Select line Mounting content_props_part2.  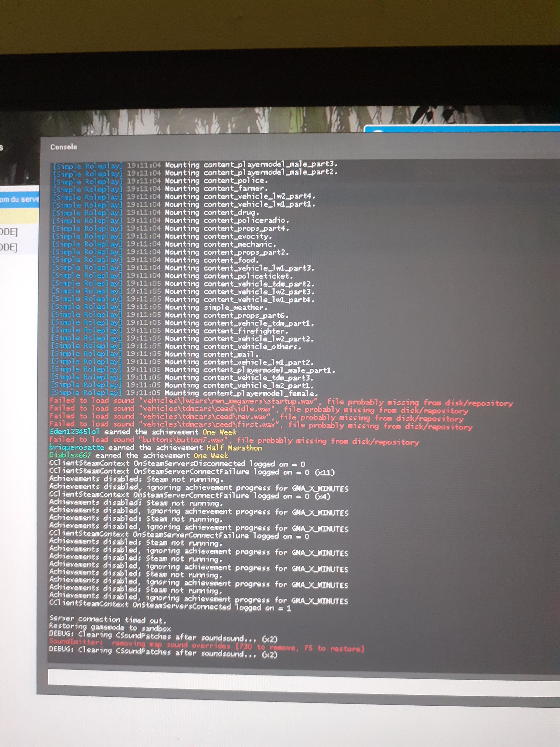170,252
